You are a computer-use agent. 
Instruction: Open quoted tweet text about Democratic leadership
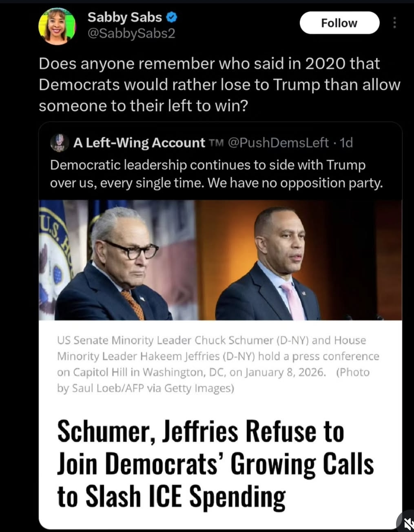(x=217, y=174)
